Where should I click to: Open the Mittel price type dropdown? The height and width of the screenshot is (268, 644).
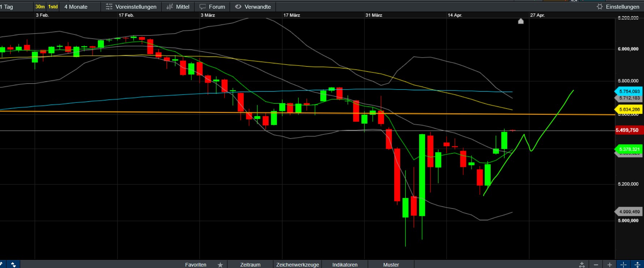pyautogui.click(x=178, y=7)
